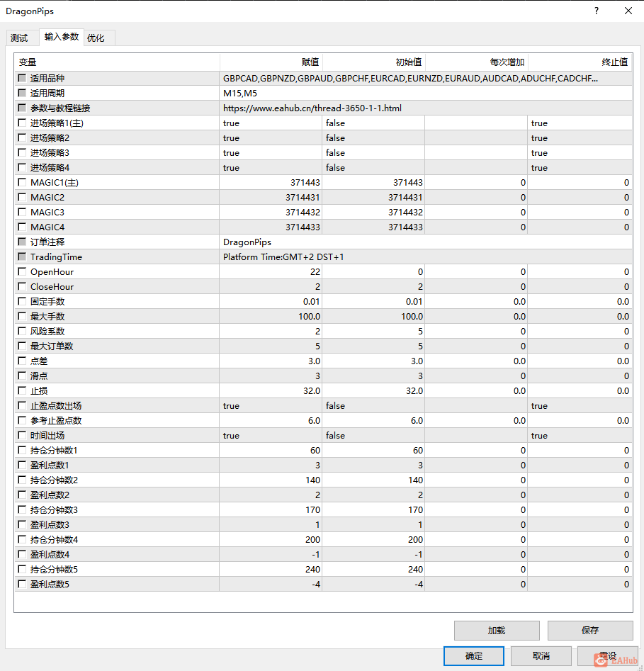The height and width of the screenshot is (671, 644).
Task: Select the M15,M5 timeframe value
Action: 426,94
